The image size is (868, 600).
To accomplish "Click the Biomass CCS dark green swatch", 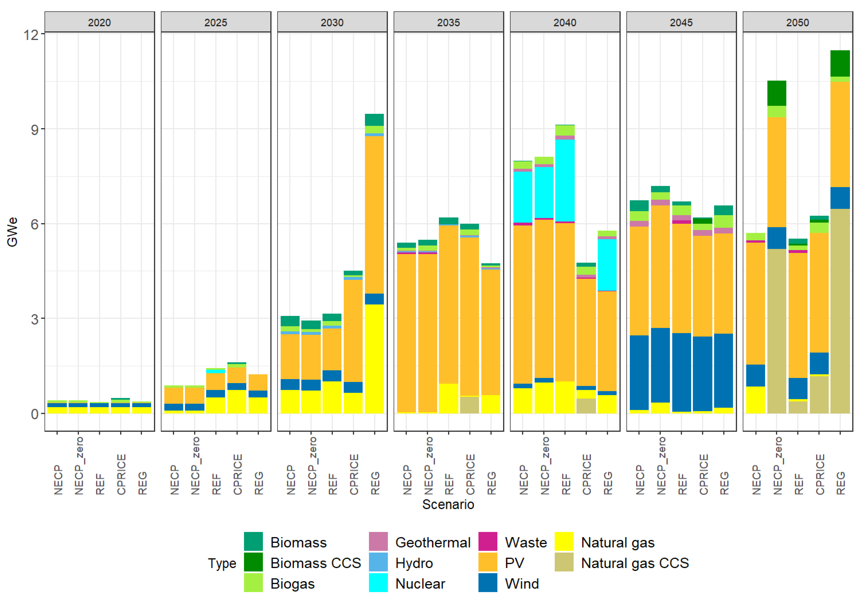I will tap(253, 562).
